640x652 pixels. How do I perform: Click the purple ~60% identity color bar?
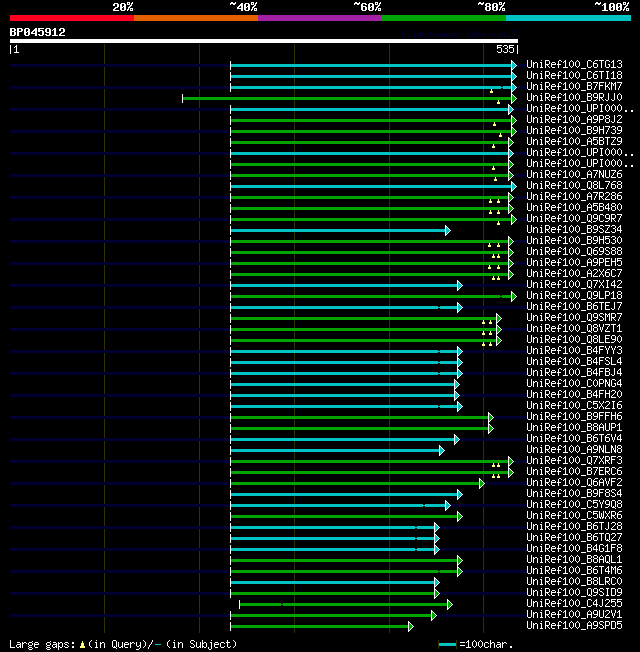click(x=320, y=18)
